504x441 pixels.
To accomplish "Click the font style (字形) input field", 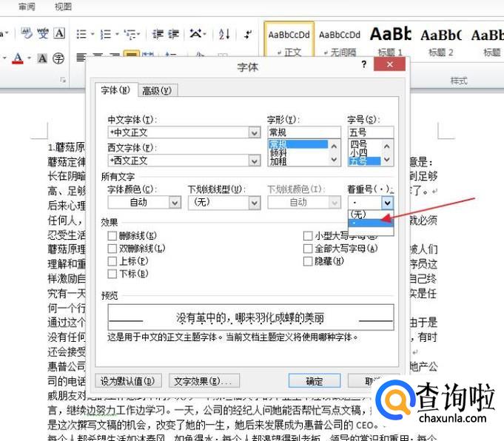I will [x=304, y=132].
